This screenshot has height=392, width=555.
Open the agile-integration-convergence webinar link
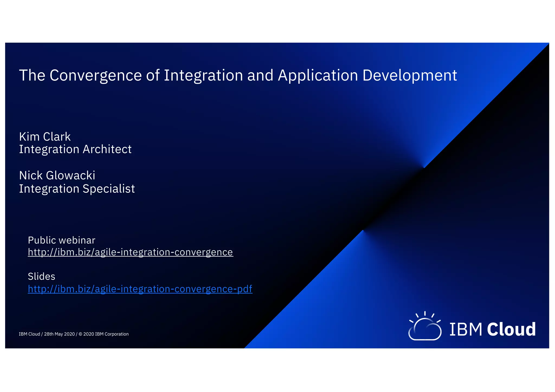point(130,252)
